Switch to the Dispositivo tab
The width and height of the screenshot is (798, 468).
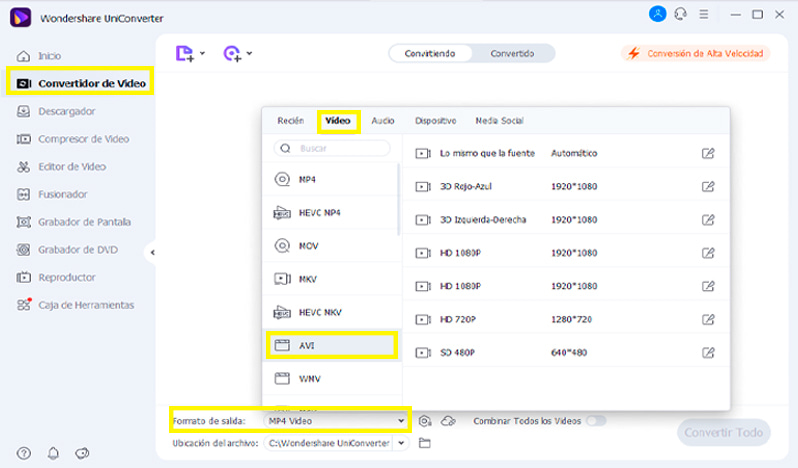(x=436, y=121)
